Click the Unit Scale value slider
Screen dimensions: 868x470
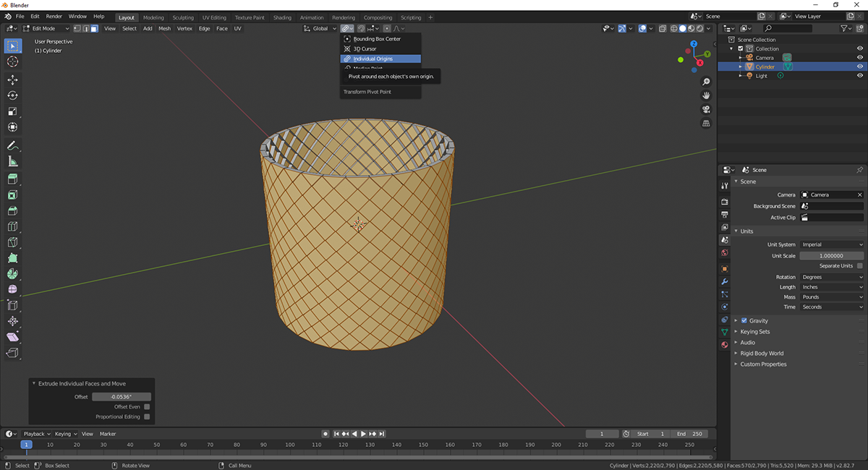point(831,256)
